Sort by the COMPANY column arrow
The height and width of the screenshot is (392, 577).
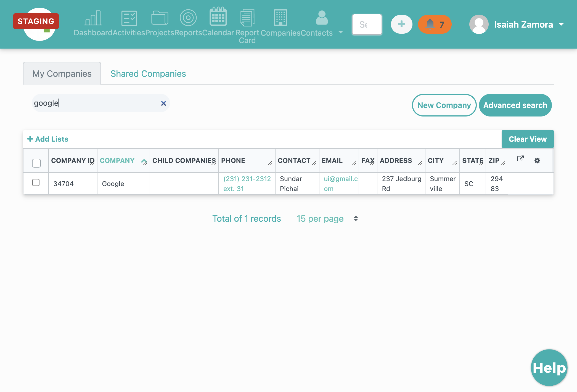coord(144,161)
